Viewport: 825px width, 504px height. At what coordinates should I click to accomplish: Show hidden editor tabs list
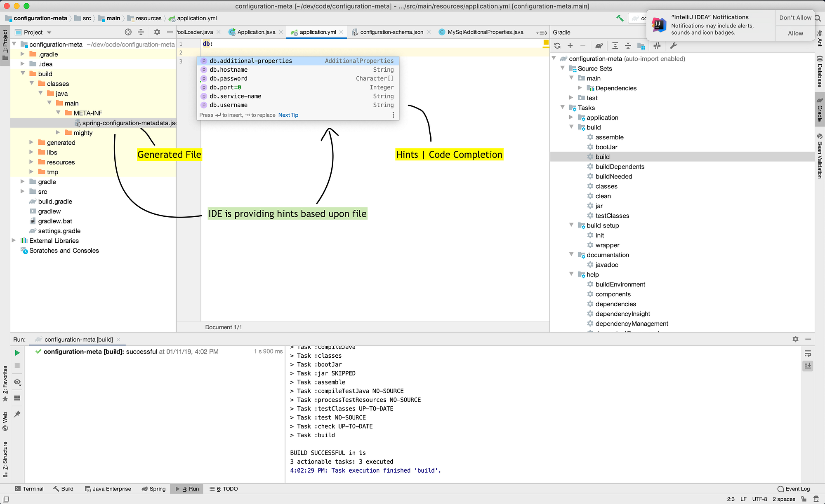[542, 33]
